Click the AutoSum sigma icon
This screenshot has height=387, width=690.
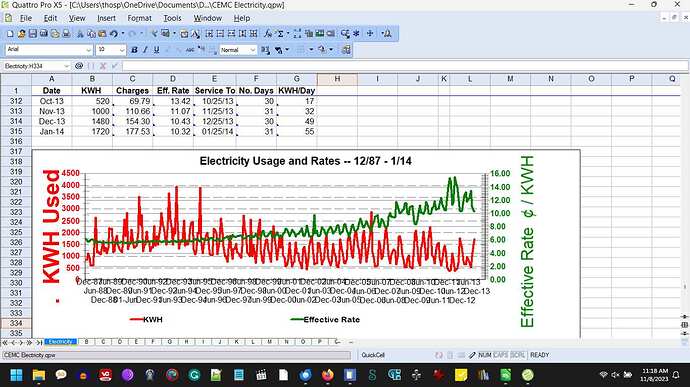[280, 33]
